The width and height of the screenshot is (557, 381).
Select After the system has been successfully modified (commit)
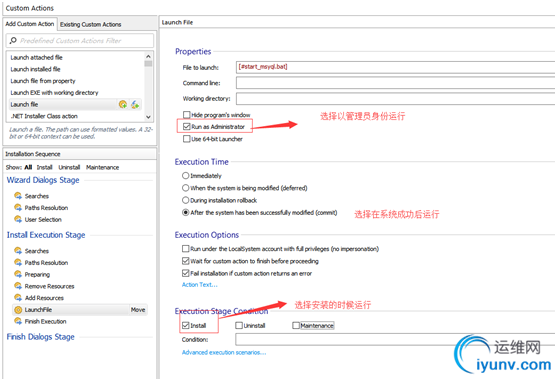point(185,212)
